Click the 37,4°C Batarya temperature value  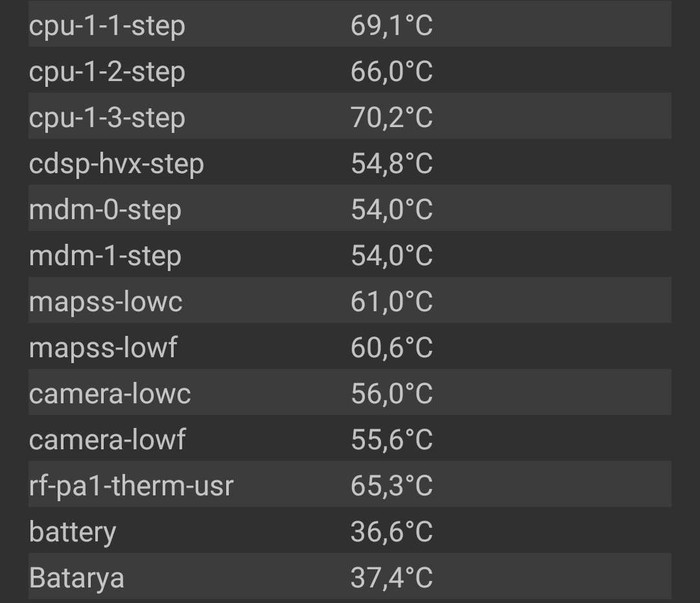[391, 578]
